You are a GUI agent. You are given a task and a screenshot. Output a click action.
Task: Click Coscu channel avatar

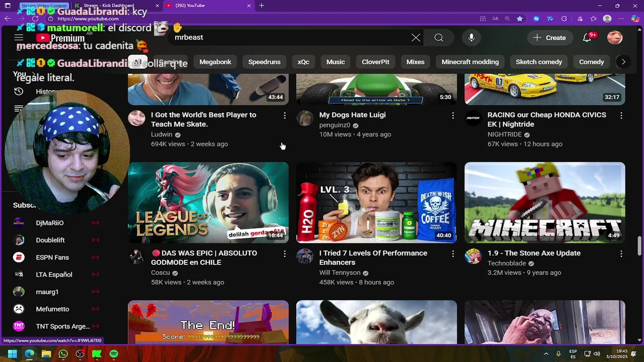point(136,256)
